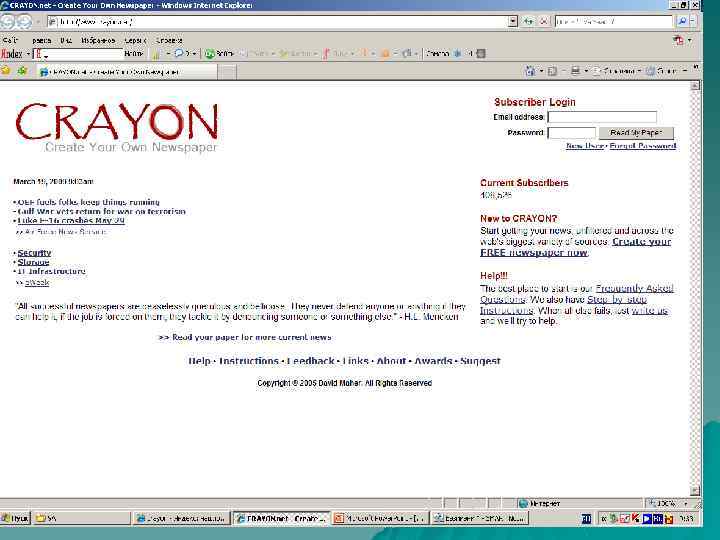Click the browser search box
Image resolution: width=720 pixels, height=540 pixels.
coord(613,21)
